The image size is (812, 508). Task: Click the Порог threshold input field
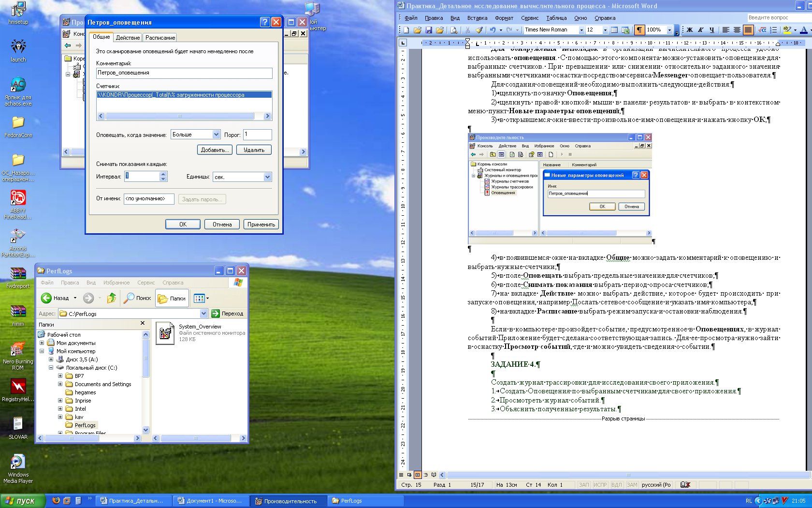tap(257, 134)
